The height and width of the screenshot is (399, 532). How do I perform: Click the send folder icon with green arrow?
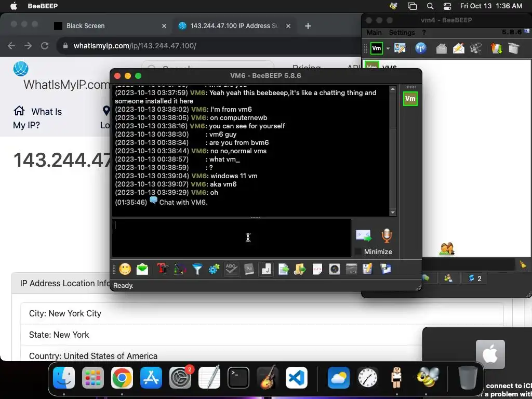point(300,270)
